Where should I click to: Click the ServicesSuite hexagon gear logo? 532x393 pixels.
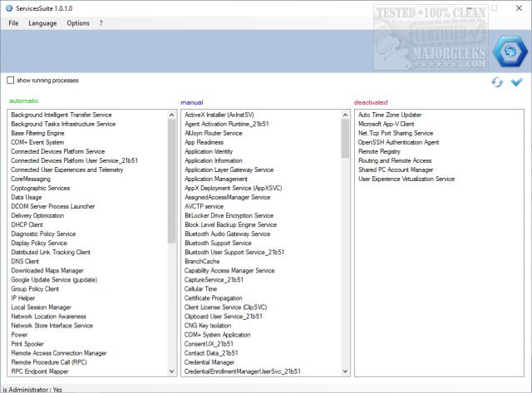tap(510, 52)
